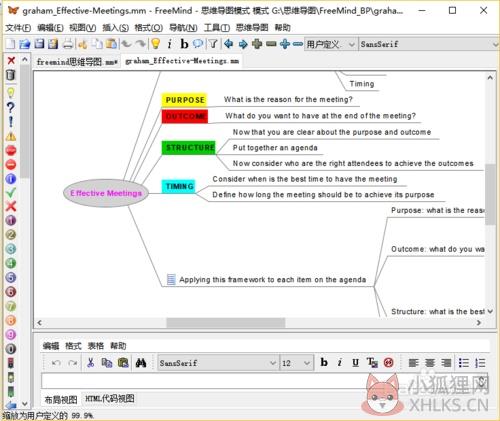Click the light bulb new node icon
The width and height of the screenshot is (500, 421).
[155, 44]
